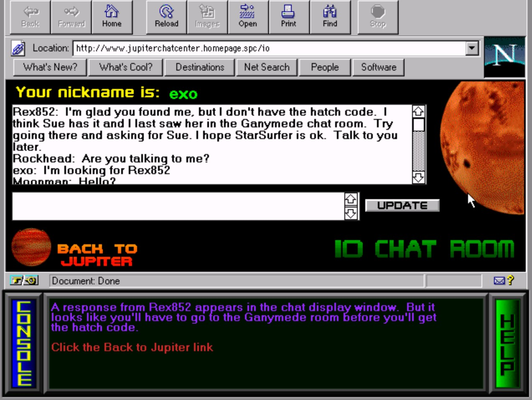Screen dimensions: 532x400
Task: Click the Jupiter planet image
Action: pyautogui.click(x=31, y=247)
